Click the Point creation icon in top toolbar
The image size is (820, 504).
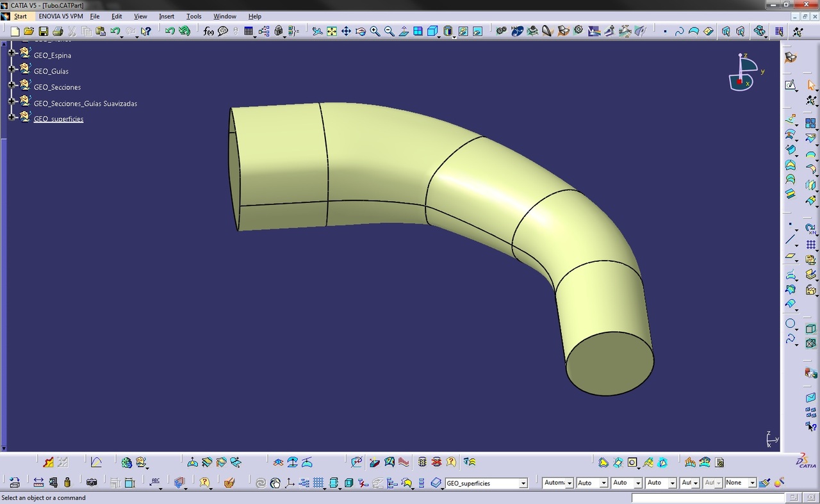pyautogui.click(x=665, y=31)
